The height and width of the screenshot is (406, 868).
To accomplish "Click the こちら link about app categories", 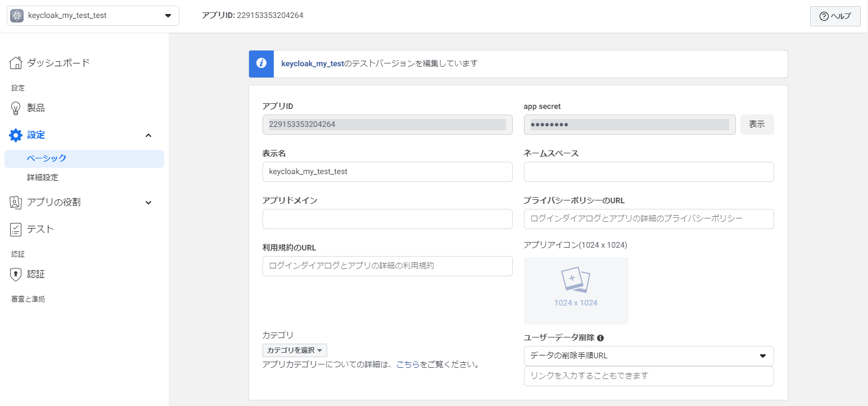I will coord(408,364).
